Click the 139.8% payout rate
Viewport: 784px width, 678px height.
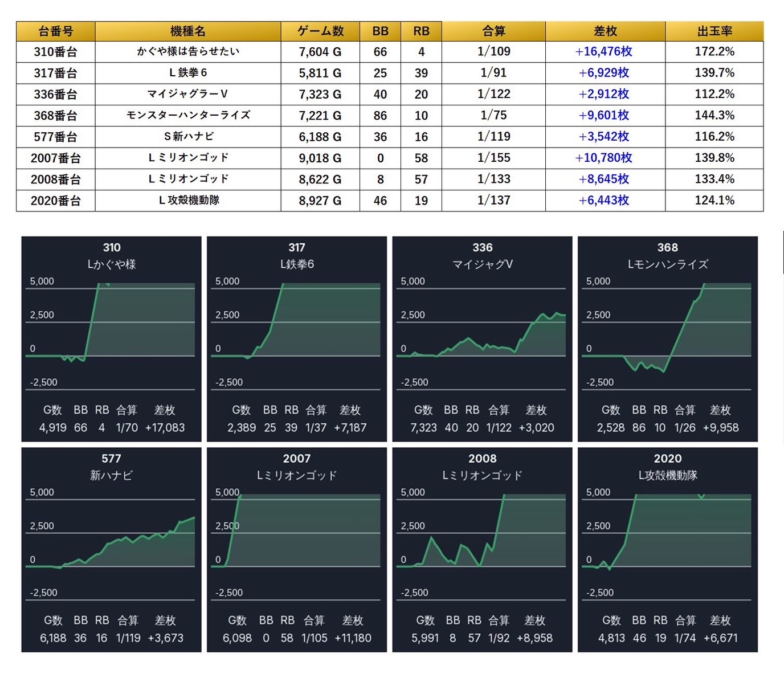[x=714, y=157]
